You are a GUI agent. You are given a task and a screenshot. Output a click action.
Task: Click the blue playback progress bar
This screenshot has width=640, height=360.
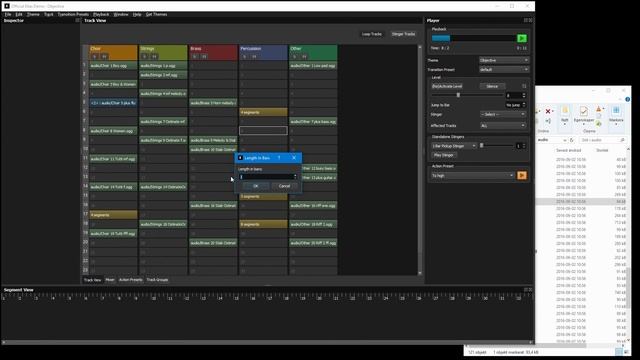pos(441,38)
